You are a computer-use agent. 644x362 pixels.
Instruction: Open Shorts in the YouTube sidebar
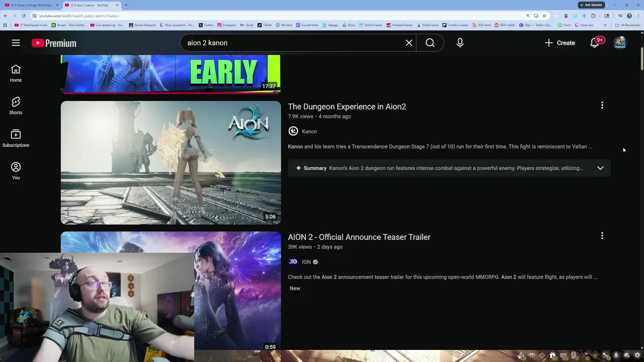[x=16, y=106]
